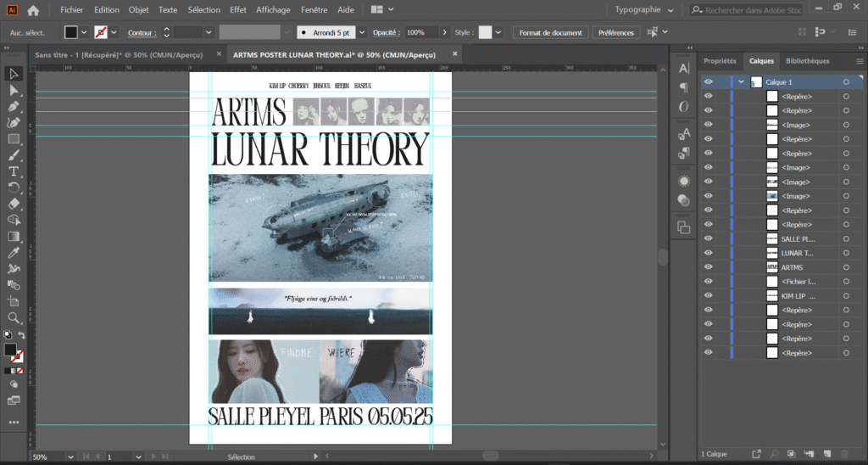Hide the SALLE PL... layer item
The width and height of the screenshot is (868, 465).
click(709, 238)
